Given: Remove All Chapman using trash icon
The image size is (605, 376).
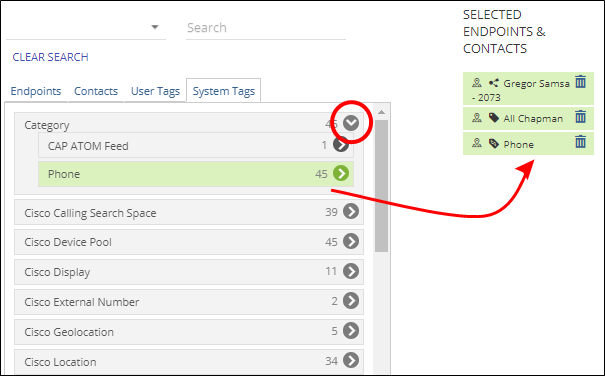Looking at the screenshot, I should (x=581, y=117).
